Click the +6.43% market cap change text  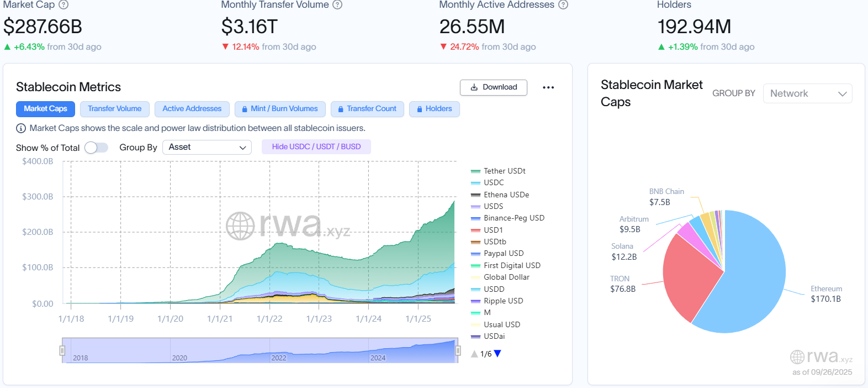29,47
